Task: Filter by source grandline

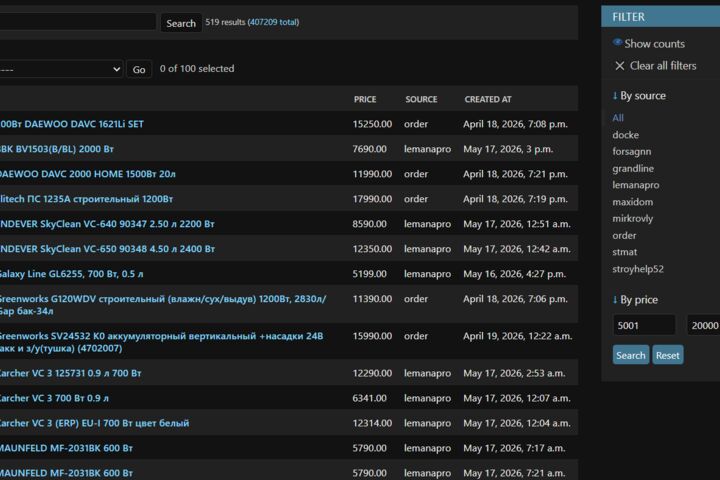Action: click(x=633, y=169)
